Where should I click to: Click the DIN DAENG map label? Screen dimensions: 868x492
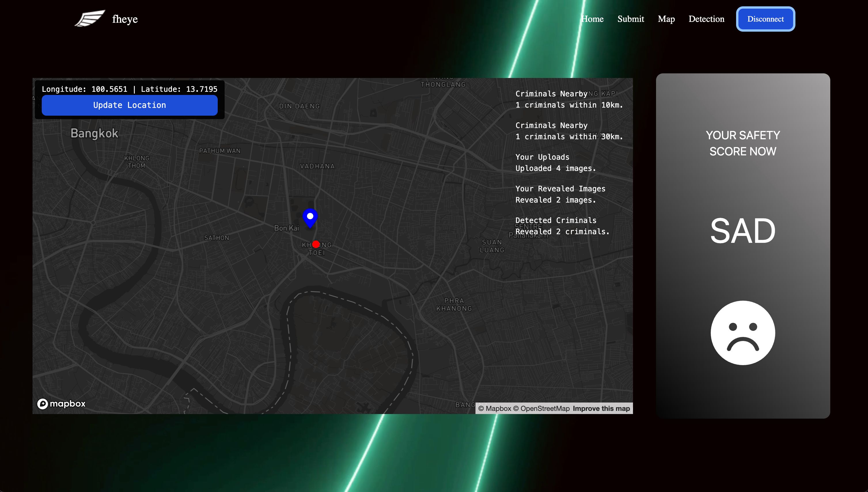click(300, 106)
